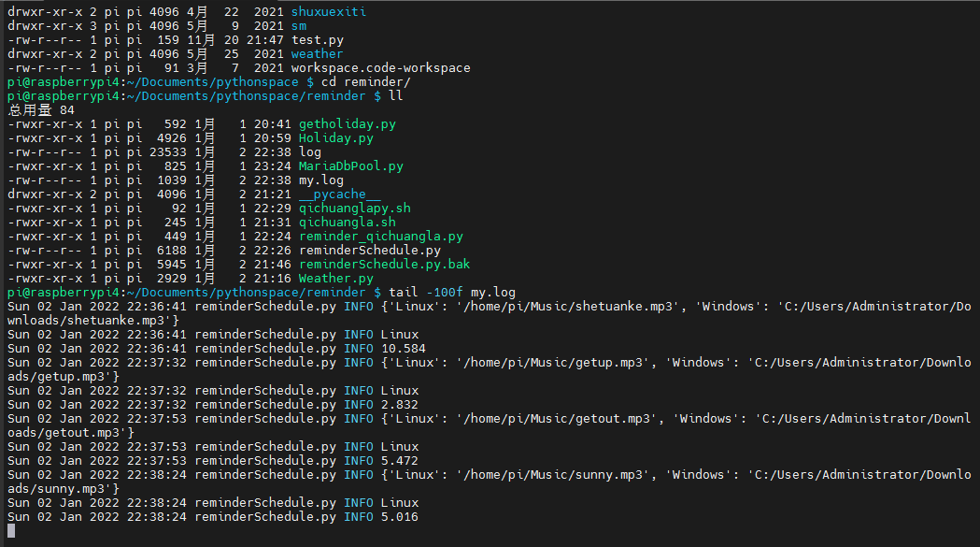
Task: Select MariaDbPool.py file name
Action: [351, 166]
